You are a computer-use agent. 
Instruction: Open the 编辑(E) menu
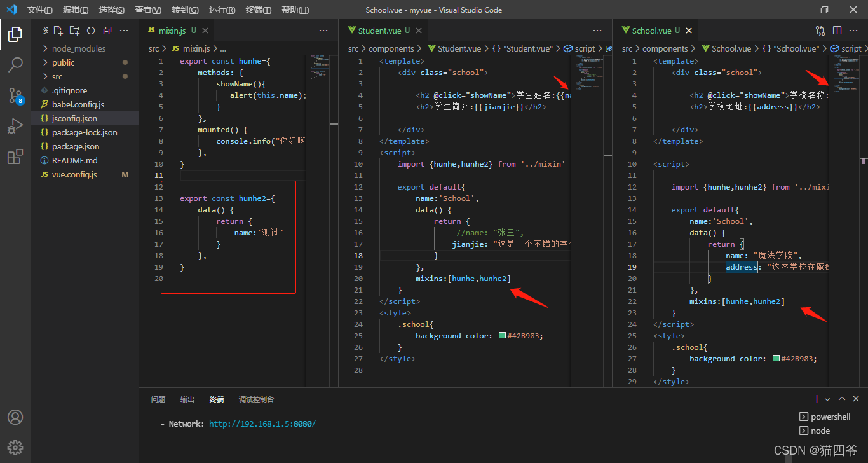coord(76,10)
